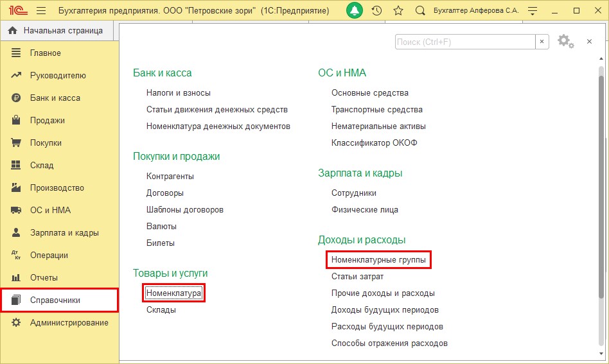The image size is (609, 364).
Task: Click the Руководителю trend chart icon
Action: (16, 75)
